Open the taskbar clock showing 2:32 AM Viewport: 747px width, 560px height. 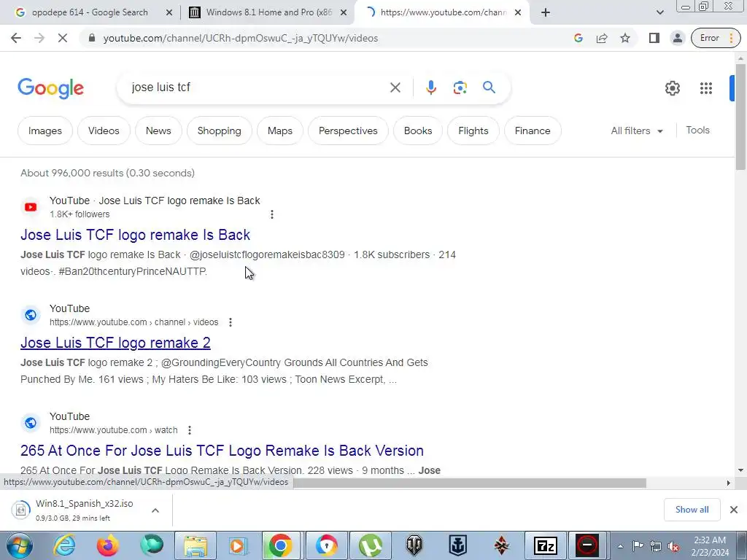[x=710, y=546]
